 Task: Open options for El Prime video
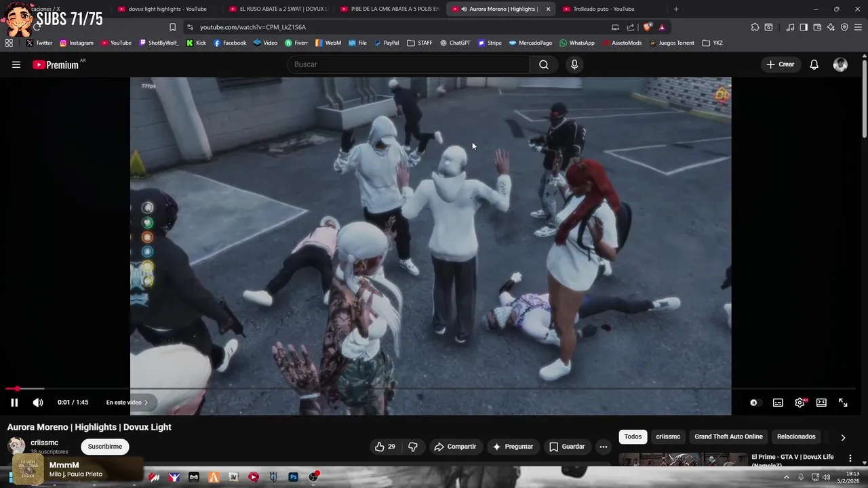(x=850, y=459)
